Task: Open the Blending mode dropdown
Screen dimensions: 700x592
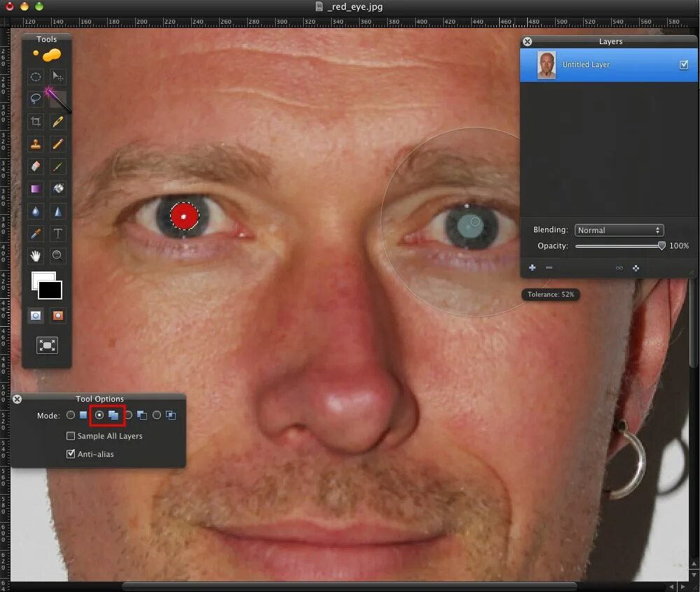Action: (619, 230)
